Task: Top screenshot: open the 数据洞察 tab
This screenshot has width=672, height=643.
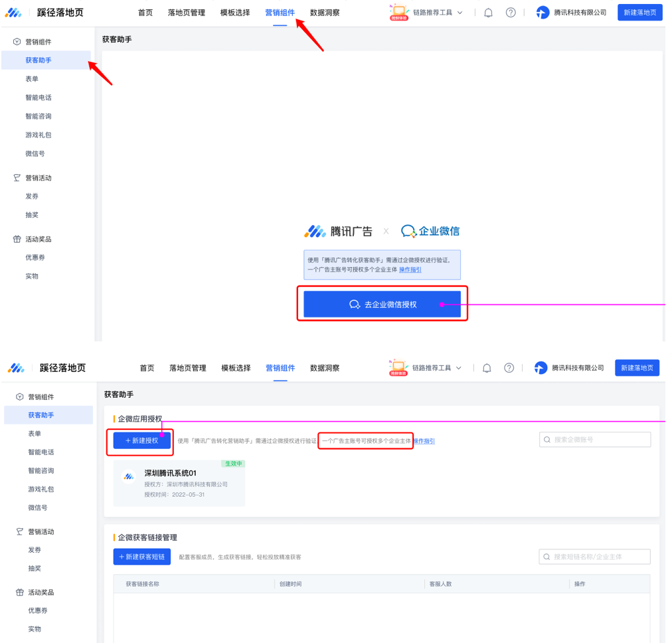Action: coord(325,13)
